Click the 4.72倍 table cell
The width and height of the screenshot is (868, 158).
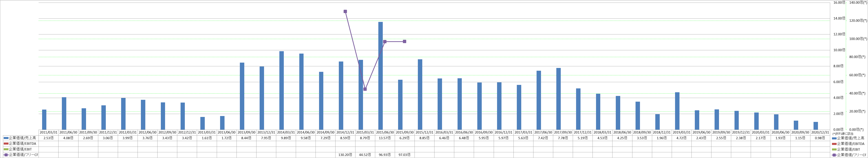tap(681, 138)
